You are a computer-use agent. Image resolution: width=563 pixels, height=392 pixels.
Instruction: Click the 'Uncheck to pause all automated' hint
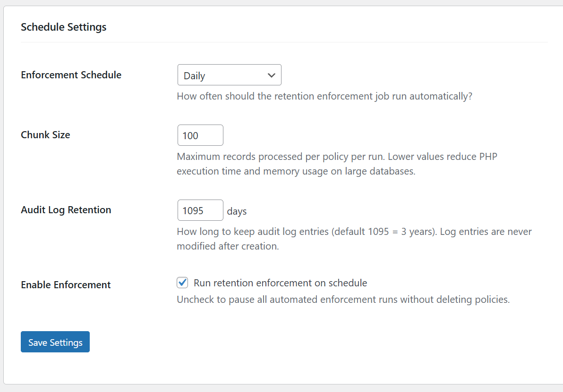tap(343, 300)
